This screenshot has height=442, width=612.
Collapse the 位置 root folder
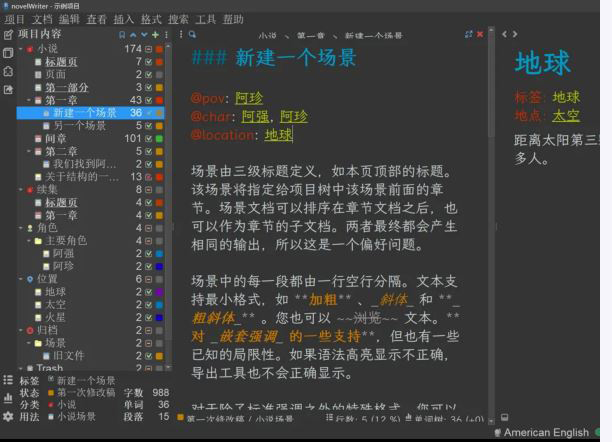coord(21,279)
